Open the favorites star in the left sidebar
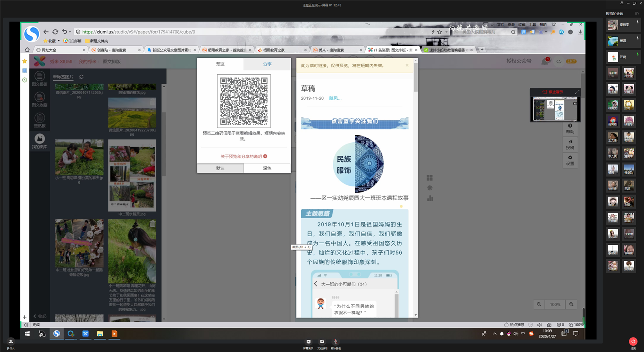The height and width of the screenshot is (352, 644). tap(25, 61)
